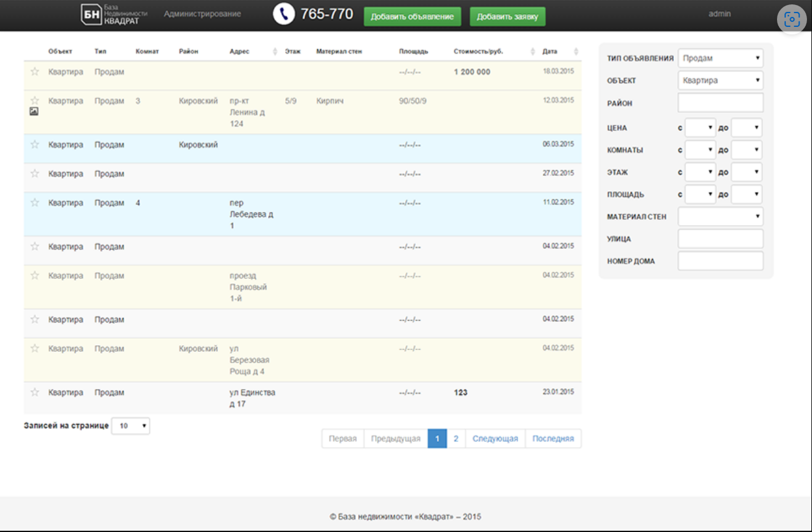Click the wall material 'Кирпич'
Viewport: 812px width, 532px height.
[x=330, y=101]
